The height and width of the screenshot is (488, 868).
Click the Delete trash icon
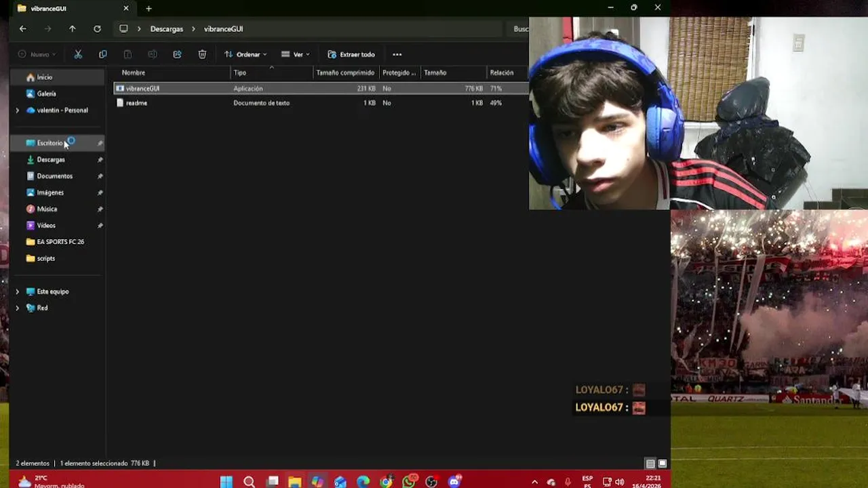pos(202,54)
